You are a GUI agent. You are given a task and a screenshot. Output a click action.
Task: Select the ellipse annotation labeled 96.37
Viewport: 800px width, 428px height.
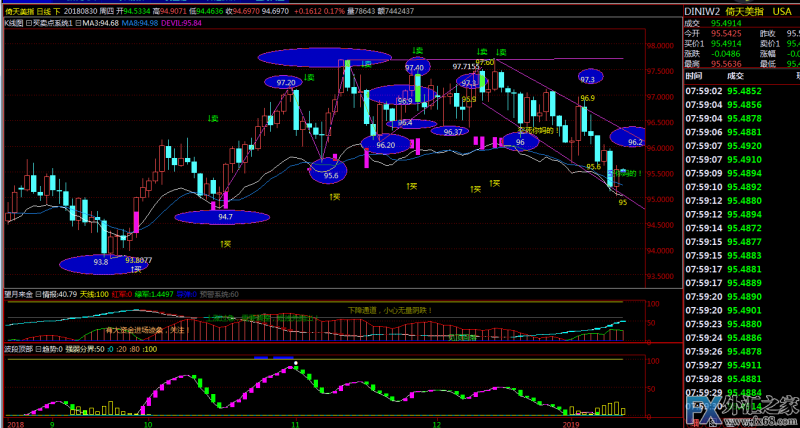point(452,131)
